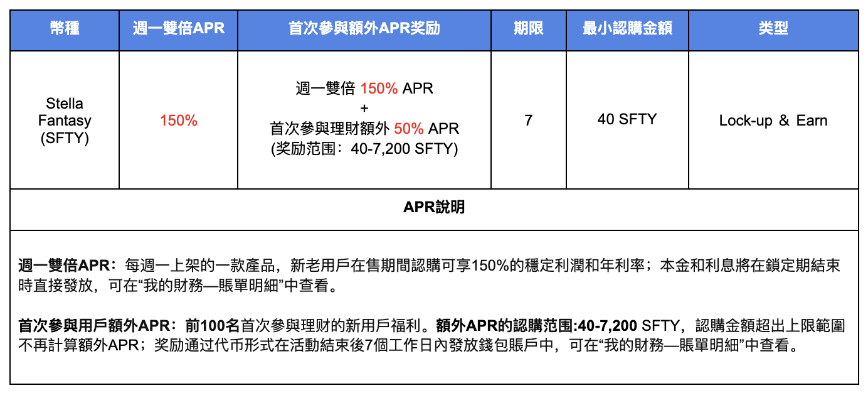Select the 40 SFTY minimum amount cell
The height and width of the screenshot is (393, 868).
tap(627, 119)
